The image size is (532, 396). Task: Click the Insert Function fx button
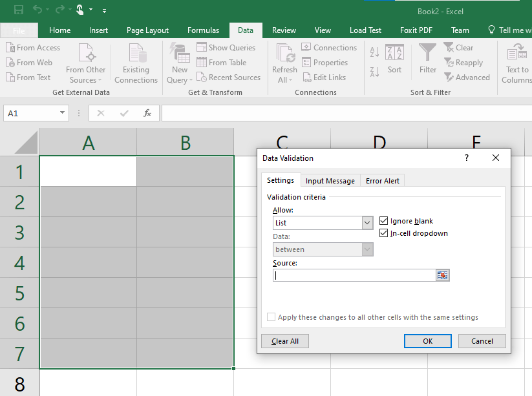147,113
